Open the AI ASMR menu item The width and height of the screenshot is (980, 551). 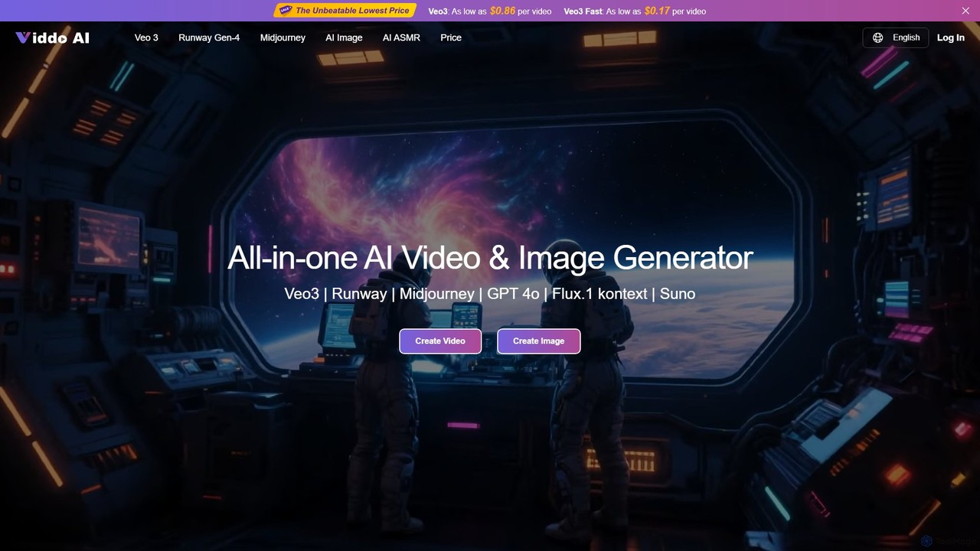click(401, 37)
